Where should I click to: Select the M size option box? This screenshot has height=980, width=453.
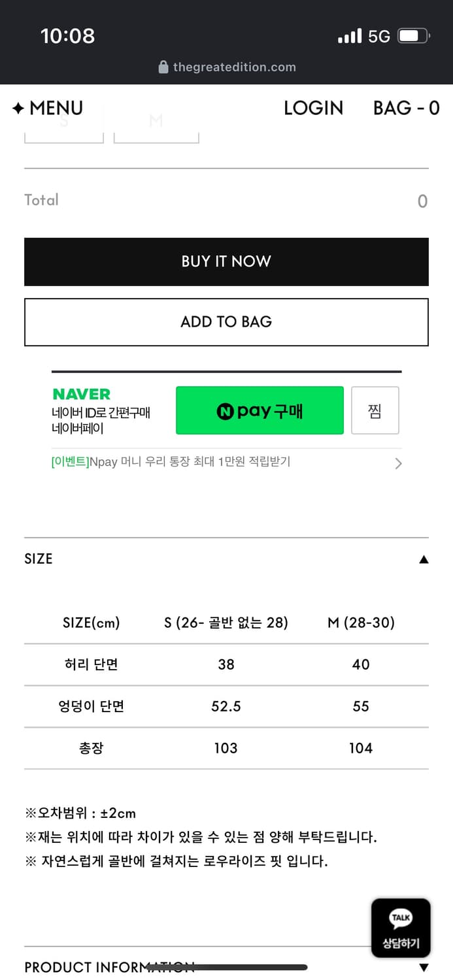156,131
